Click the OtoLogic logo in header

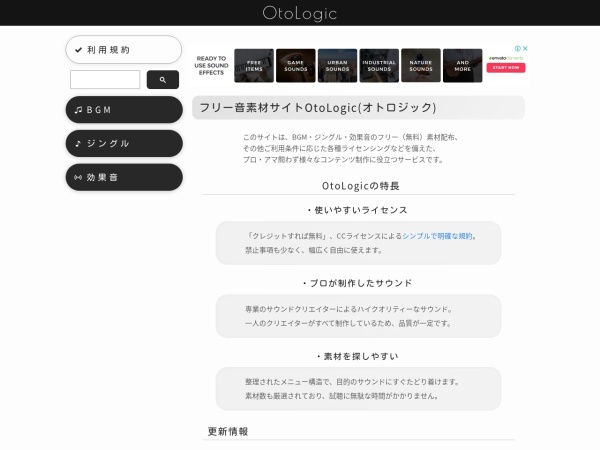pos(300,13)
